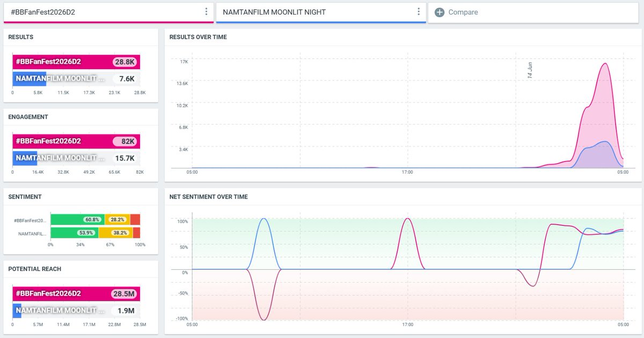Click red negative segment for #BBFanFest row
The image size is (644, 338).
[x=135, y=219]
